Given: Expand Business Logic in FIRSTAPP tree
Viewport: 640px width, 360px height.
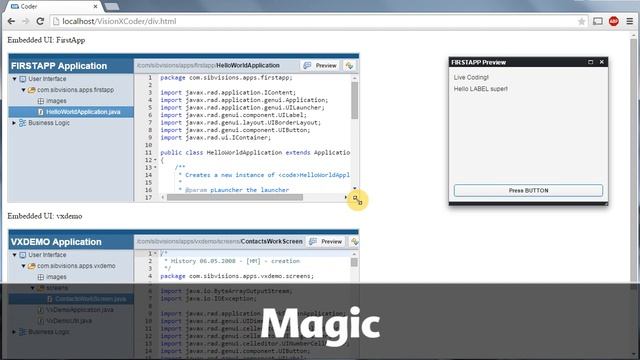Looking at the screenshot, I should [14, 123].
